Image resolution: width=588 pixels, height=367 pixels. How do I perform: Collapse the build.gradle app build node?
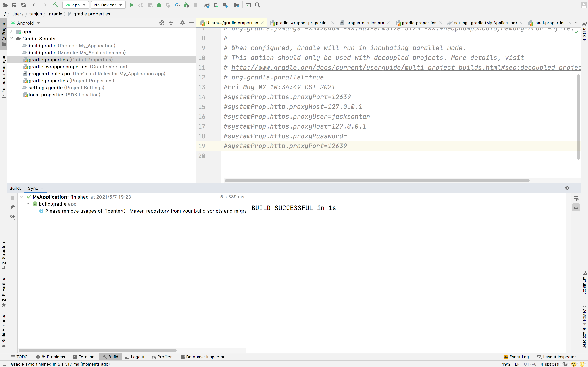(x=28, y=204)
